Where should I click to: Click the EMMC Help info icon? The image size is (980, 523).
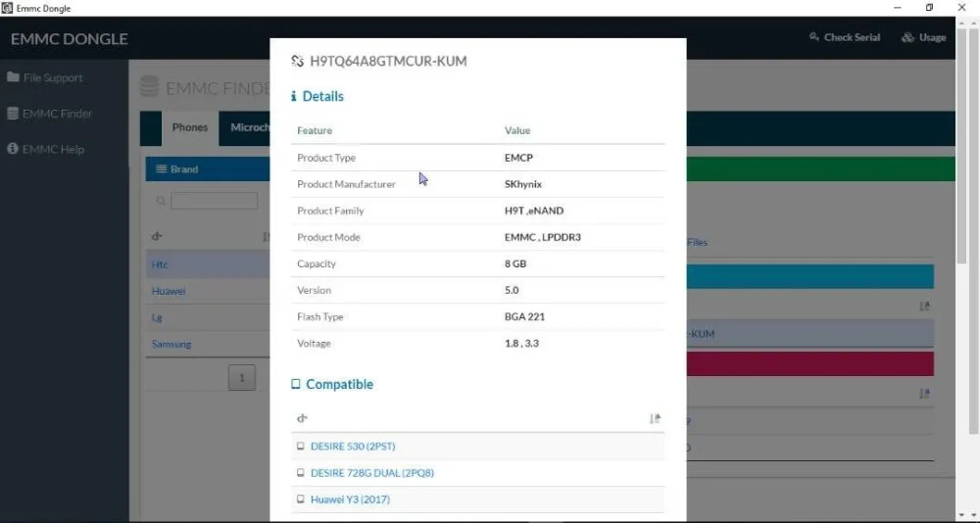click(x=13, y=149)
